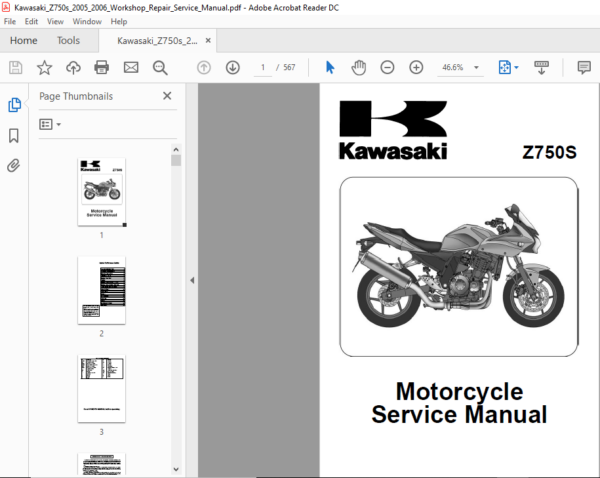This screenshot has height=478, width=600.
Task: Click the 46.6% zoom value field
Action: 453,67
